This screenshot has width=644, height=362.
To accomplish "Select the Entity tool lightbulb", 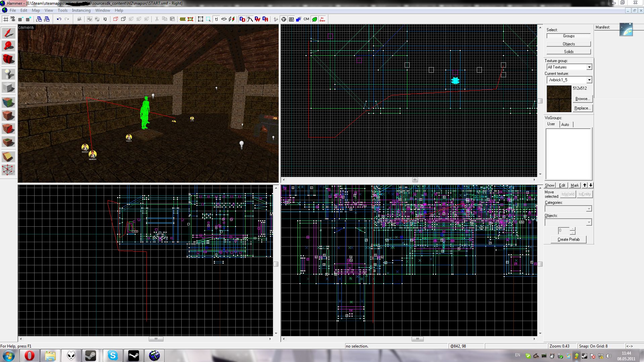I will (x=8, y=74).
